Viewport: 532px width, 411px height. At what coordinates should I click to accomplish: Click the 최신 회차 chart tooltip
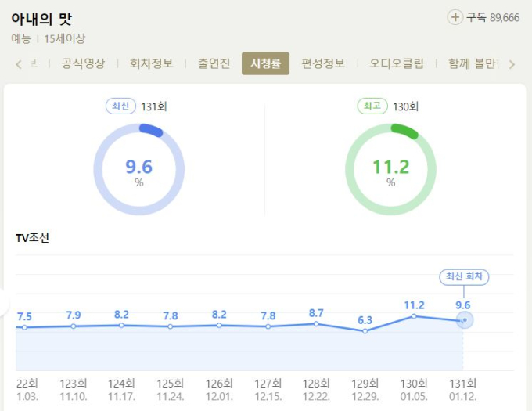tap(464, 277)
